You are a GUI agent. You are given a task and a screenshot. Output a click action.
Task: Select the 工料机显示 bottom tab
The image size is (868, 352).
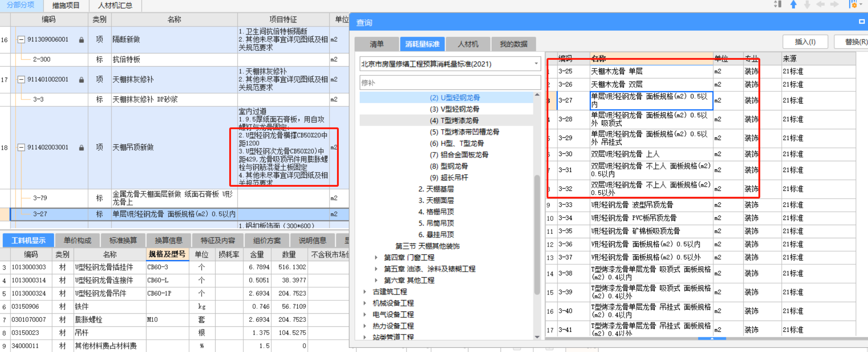pyautogui.click(x=28, y=241)
